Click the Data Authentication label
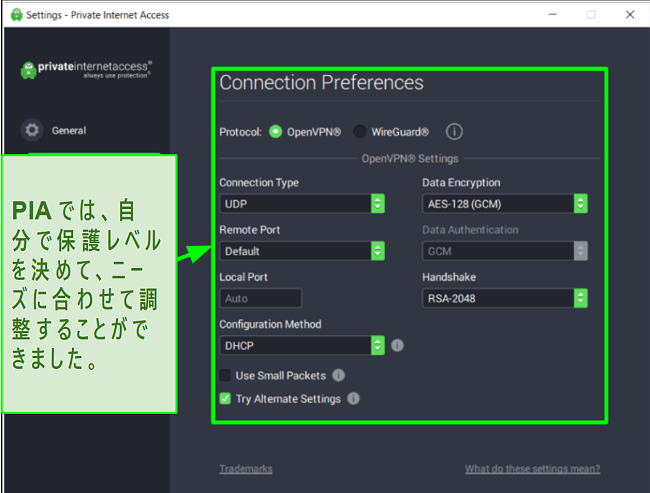 coord(470,230)
